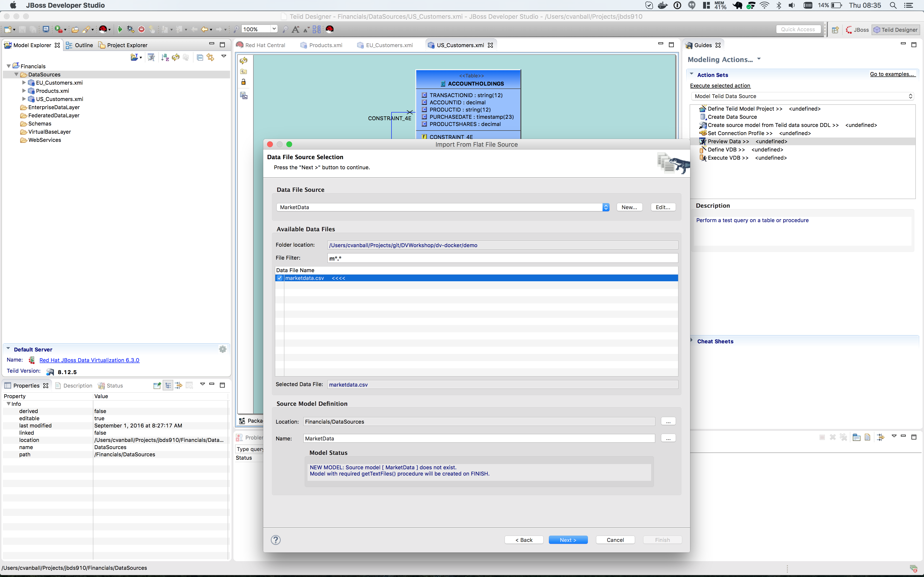This screenshot has height=577, width=924.
Task: Collapse all nodes using Model Explorer toolbar icon
Action: coord(200,57)
